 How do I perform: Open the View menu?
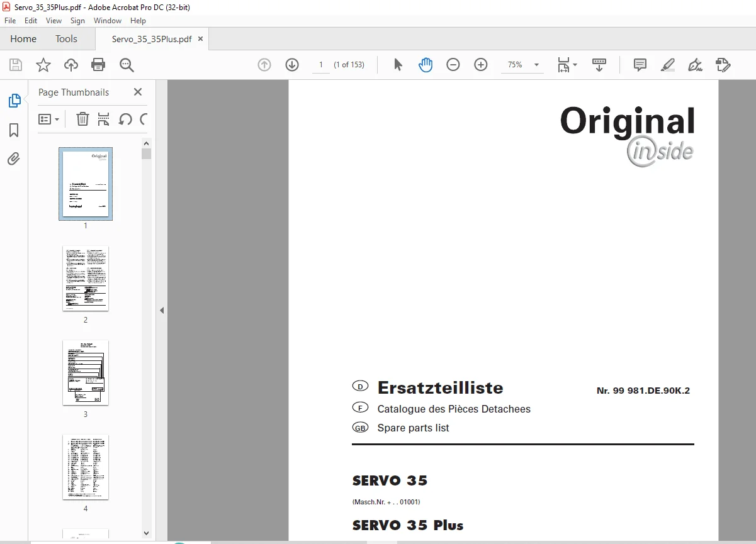click(x=54, y=21)
